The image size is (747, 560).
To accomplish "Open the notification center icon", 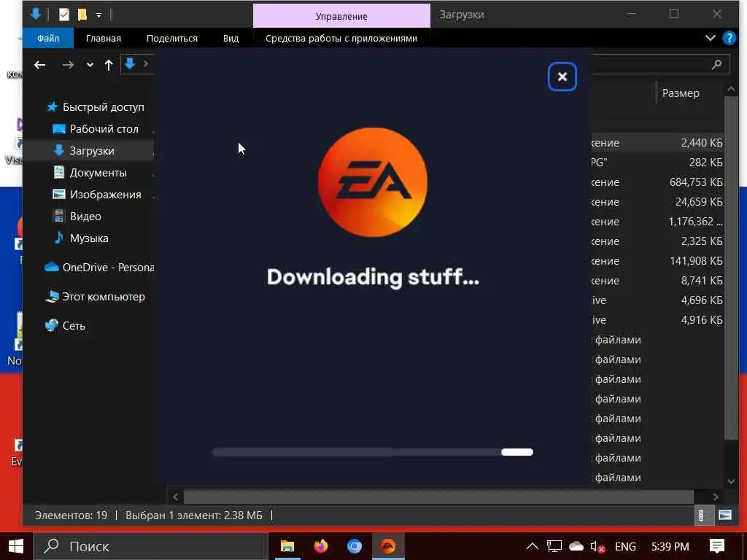I will tap(716, 546).
